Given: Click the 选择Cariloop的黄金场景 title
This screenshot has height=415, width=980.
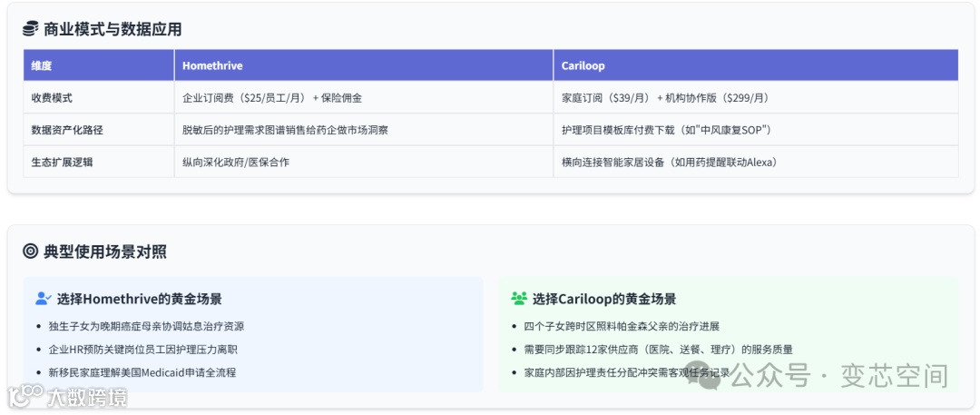Looking at the screenshot, I should [604, 299].
